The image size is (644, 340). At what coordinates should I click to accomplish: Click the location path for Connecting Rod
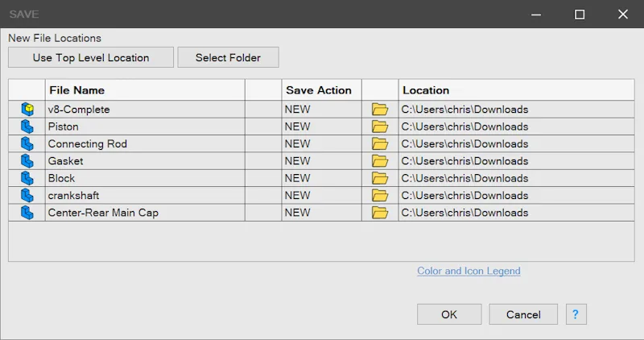(516, 144)
